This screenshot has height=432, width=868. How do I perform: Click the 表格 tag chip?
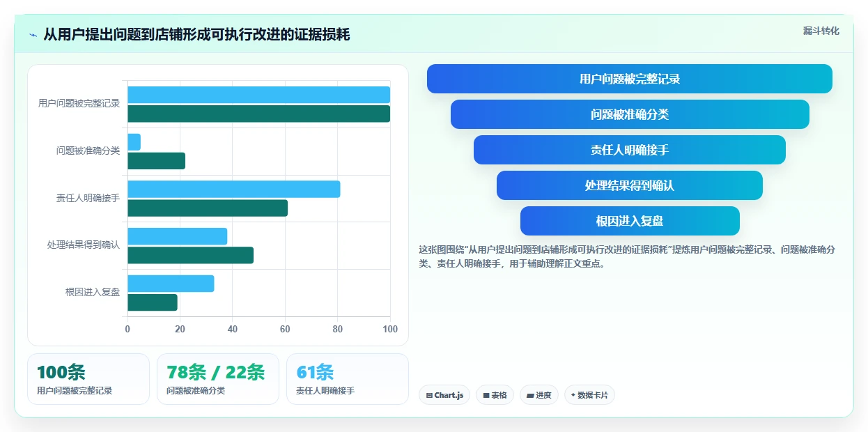pos(495,395)
